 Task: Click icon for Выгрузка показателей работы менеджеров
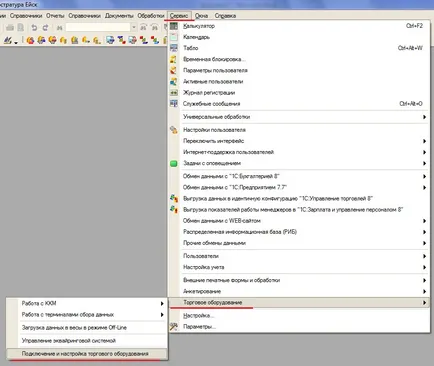point(174,210)
